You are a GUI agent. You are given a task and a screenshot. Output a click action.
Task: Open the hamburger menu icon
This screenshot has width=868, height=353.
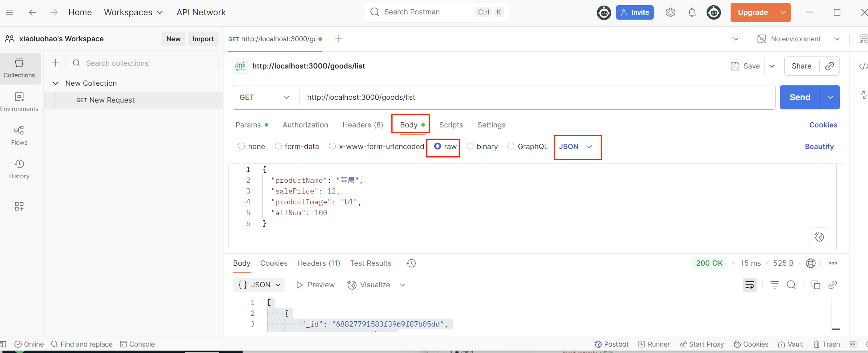pyautogui.click(x=9, y=12)
